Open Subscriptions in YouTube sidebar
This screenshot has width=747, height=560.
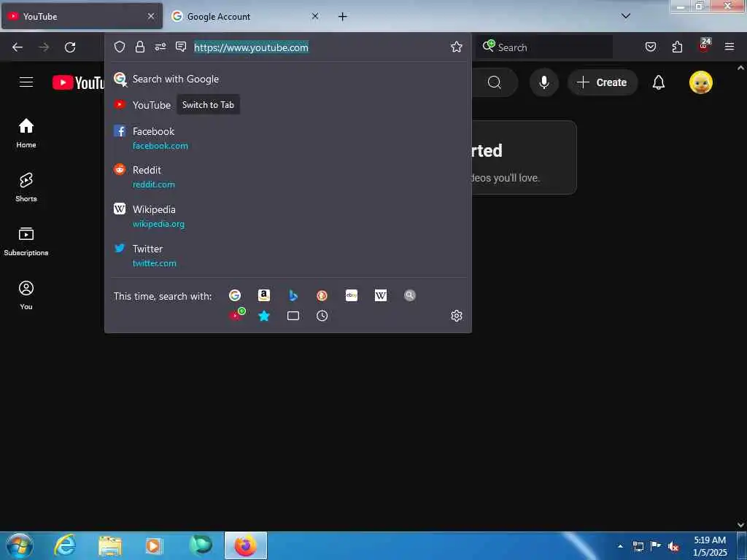tap(26, 241)
